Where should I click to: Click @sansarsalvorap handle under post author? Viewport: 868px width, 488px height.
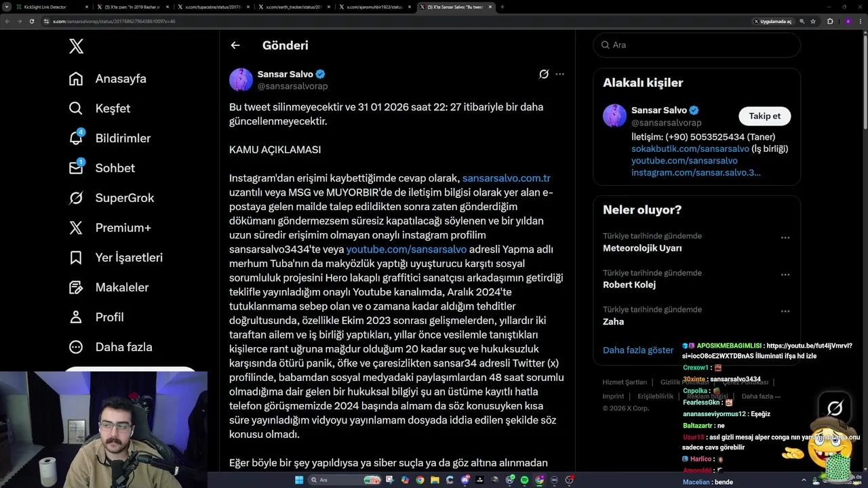tap(292, 86)
